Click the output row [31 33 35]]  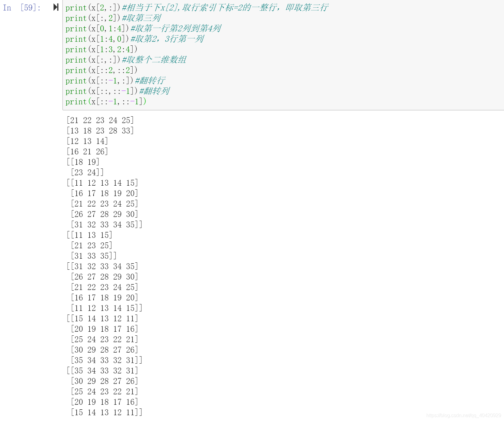(x=94, y=256)
